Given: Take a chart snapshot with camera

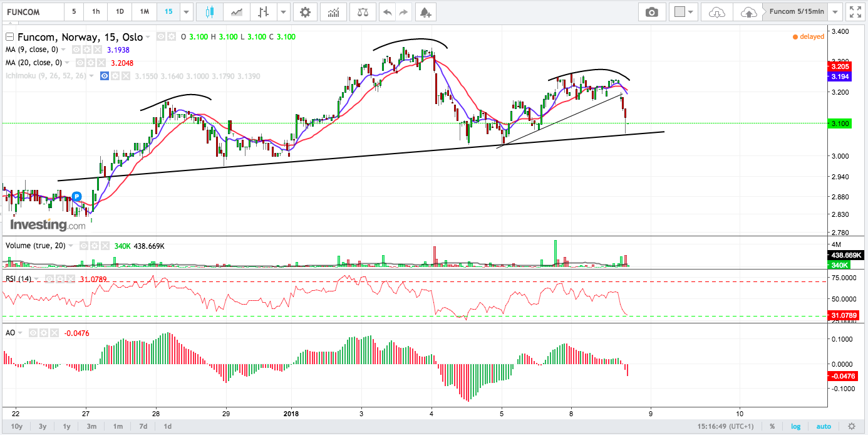Looking at the screenshot, I should (x=652, y=12).
